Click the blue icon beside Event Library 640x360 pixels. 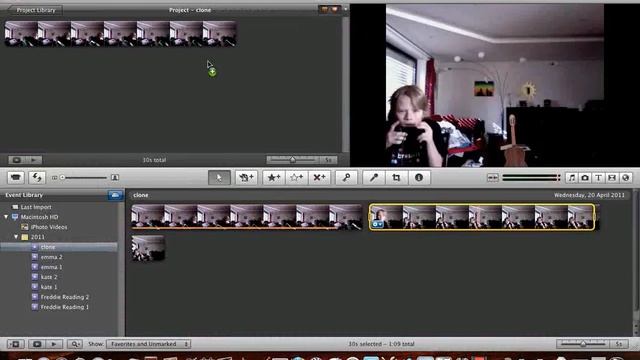tap(116, 195)
